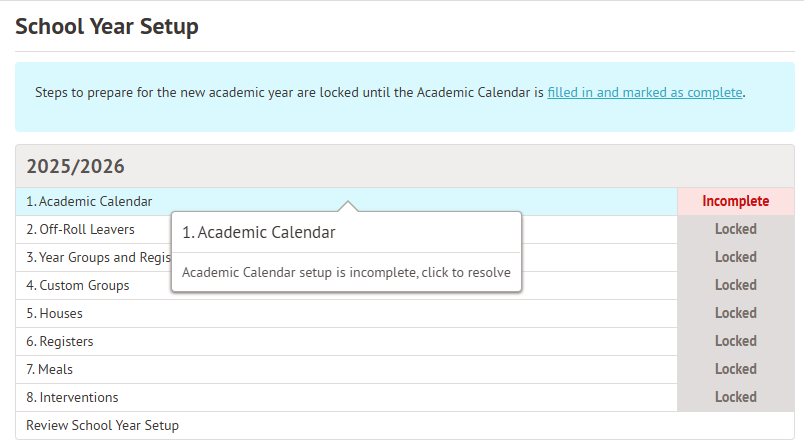804x448 pixels.
Task: Open the Houses step
Action: (x=54, y=313)
